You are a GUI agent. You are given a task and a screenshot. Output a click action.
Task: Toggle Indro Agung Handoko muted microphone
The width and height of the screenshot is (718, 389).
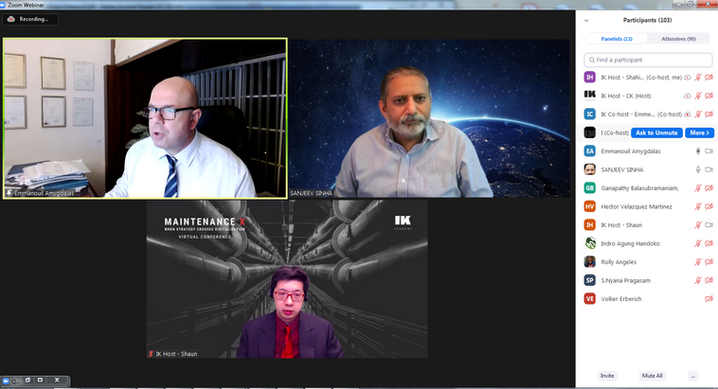pos(698,243)
